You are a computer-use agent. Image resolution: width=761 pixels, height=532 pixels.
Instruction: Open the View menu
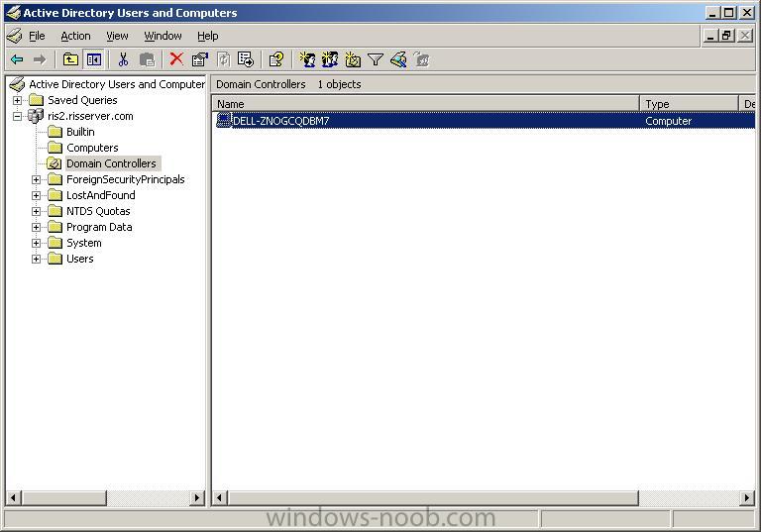[x=118, y=36]
